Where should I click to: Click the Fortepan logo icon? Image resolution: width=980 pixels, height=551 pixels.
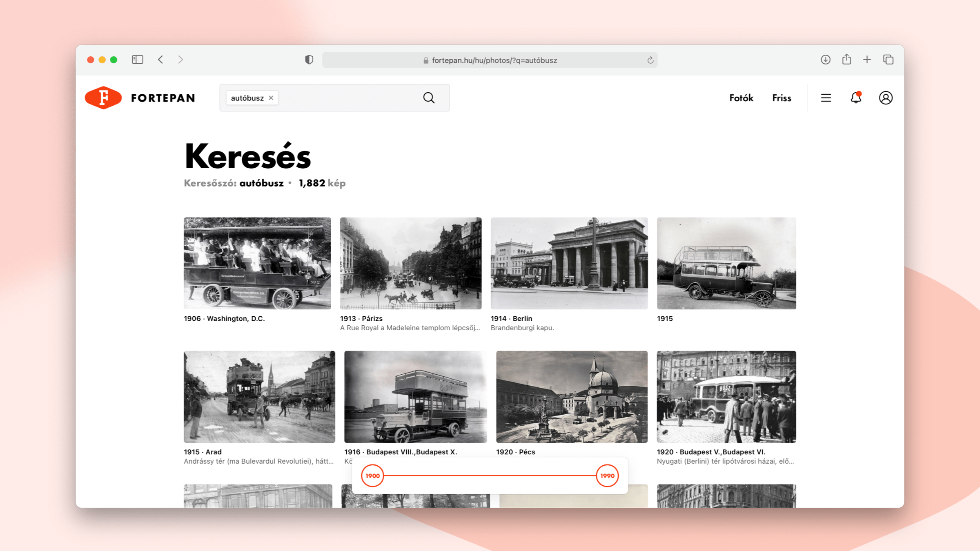coord(103,98)
